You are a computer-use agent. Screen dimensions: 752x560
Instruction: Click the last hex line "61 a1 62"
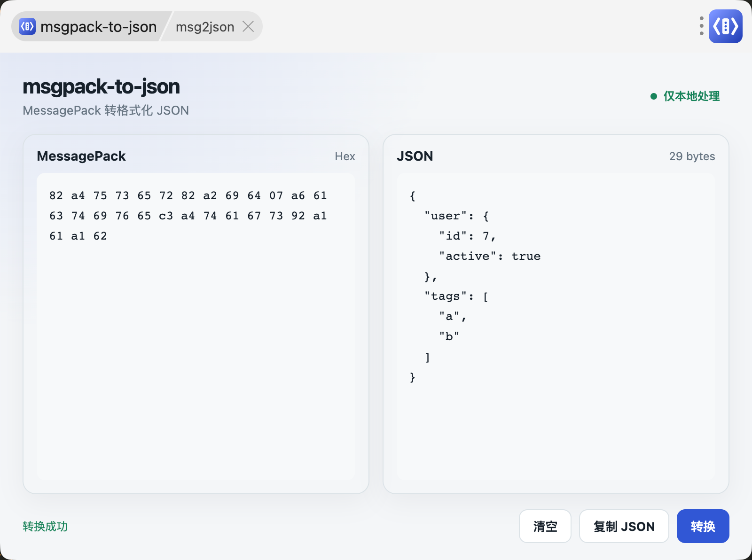[78, 236]
